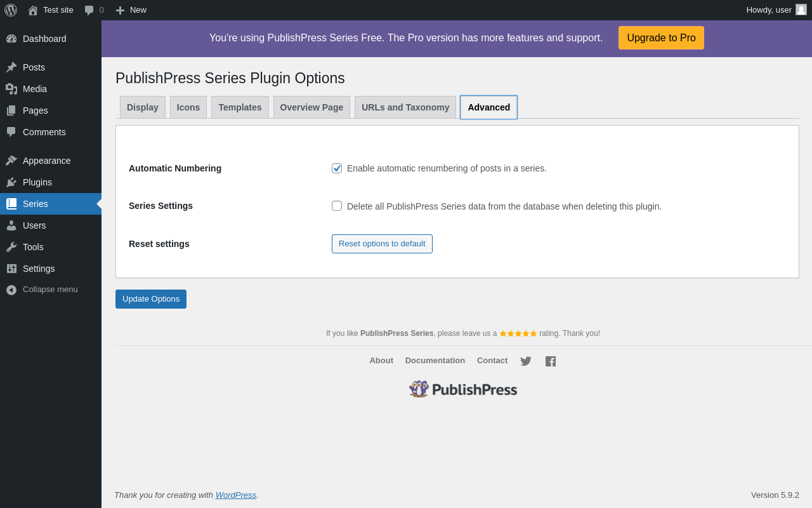Screen dimensions: 812x508
Task: Open the Comments menu item in sidebar
Action: tap(51, 132)
